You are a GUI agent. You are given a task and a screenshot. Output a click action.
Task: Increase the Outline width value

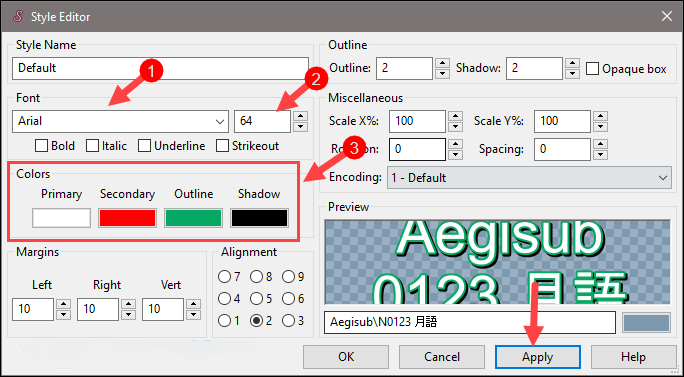[x=443, y=63]
